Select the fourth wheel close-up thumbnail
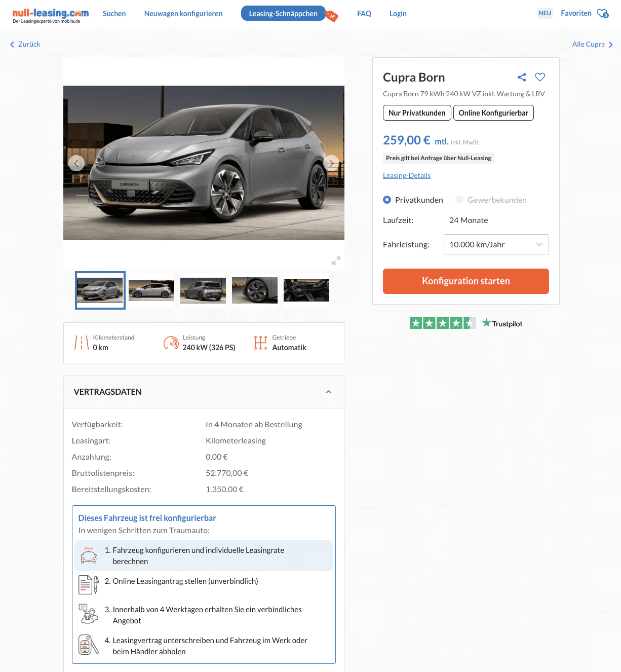Image resolution: width=621 pixels, height=672 pixels. coord(255,290)
